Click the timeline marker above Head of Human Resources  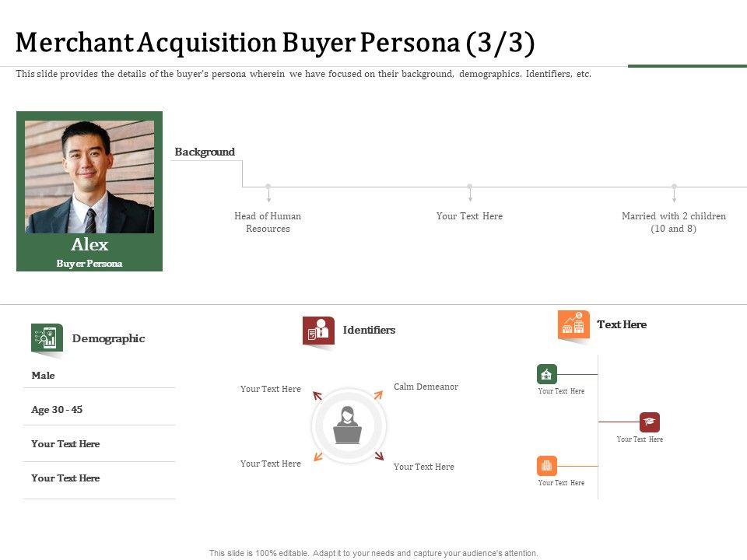268,187
